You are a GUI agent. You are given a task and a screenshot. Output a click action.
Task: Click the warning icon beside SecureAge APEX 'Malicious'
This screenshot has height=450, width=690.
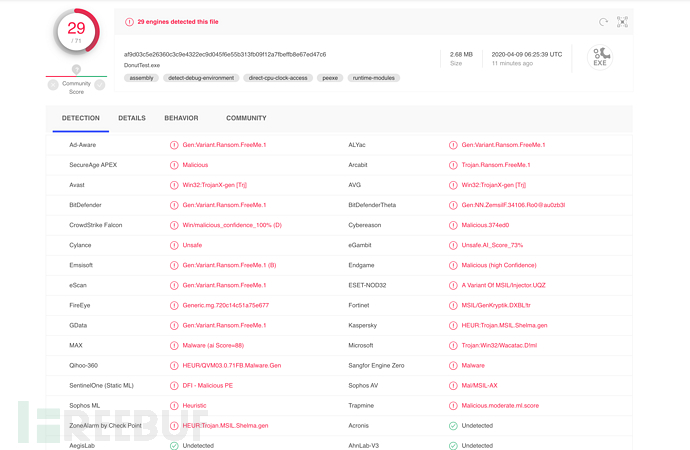174,165
